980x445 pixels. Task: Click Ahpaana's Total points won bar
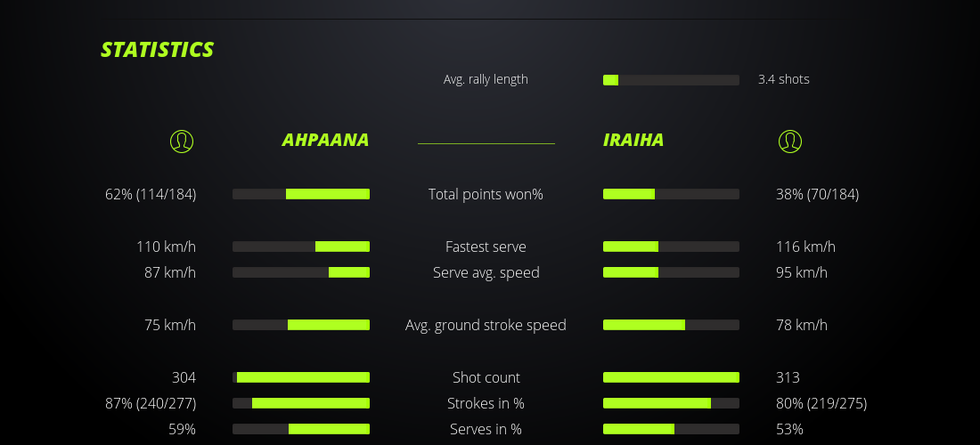[301, 194]
